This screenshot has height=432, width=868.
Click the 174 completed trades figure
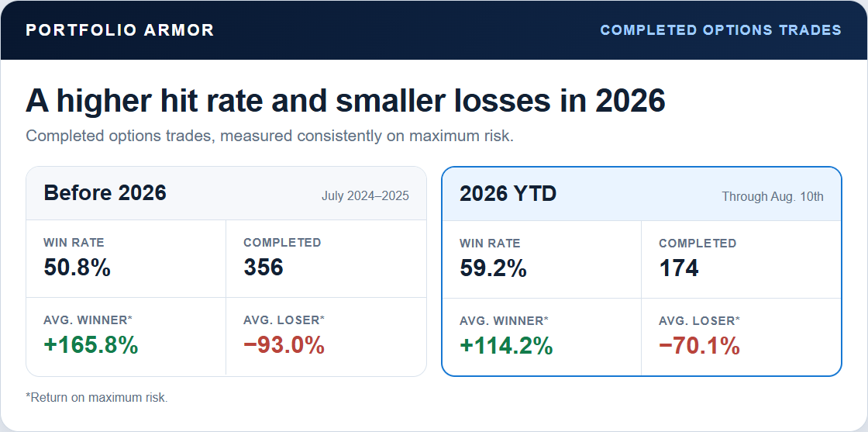coord(679,268)
